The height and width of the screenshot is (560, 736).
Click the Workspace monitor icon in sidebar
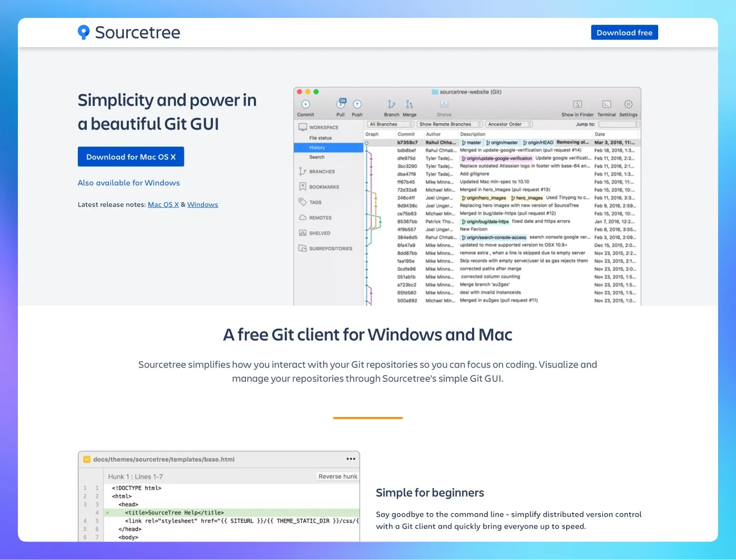[x=303, y=127]
